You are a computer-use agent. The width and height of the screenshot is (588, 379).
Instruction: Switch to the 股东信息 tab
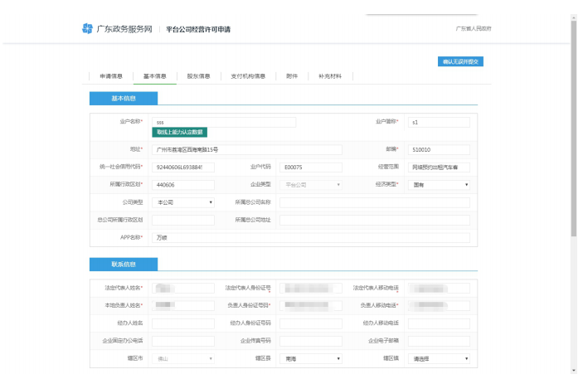[198, 75]
